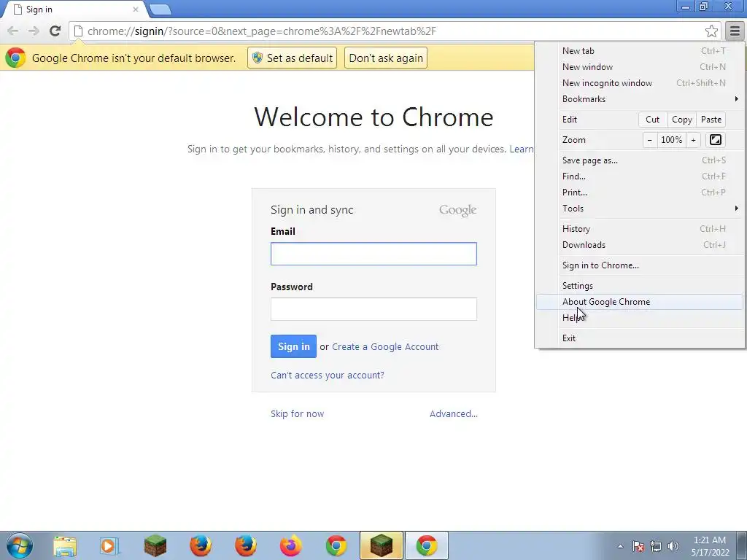Viewport: 747px width, 560px height.
Task: Click Set as default button
Action: coord(292,58)
